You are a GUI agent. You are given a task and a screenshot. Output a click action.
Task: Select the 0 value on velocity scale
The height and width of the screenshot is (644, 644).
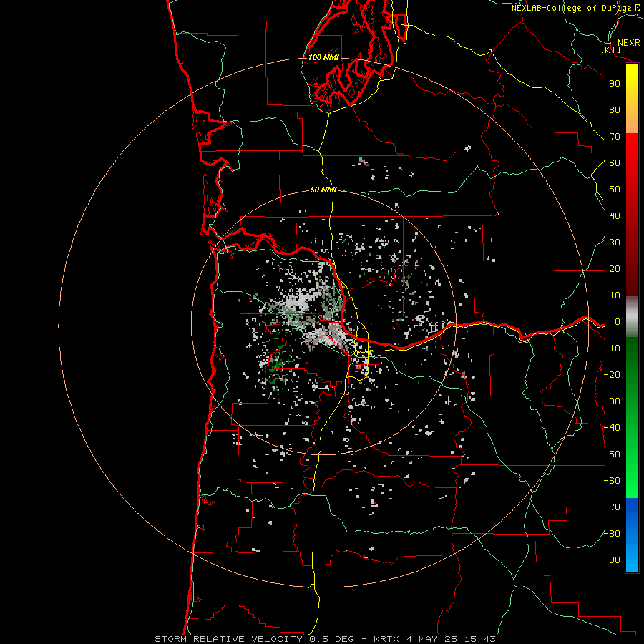[618, 322]
